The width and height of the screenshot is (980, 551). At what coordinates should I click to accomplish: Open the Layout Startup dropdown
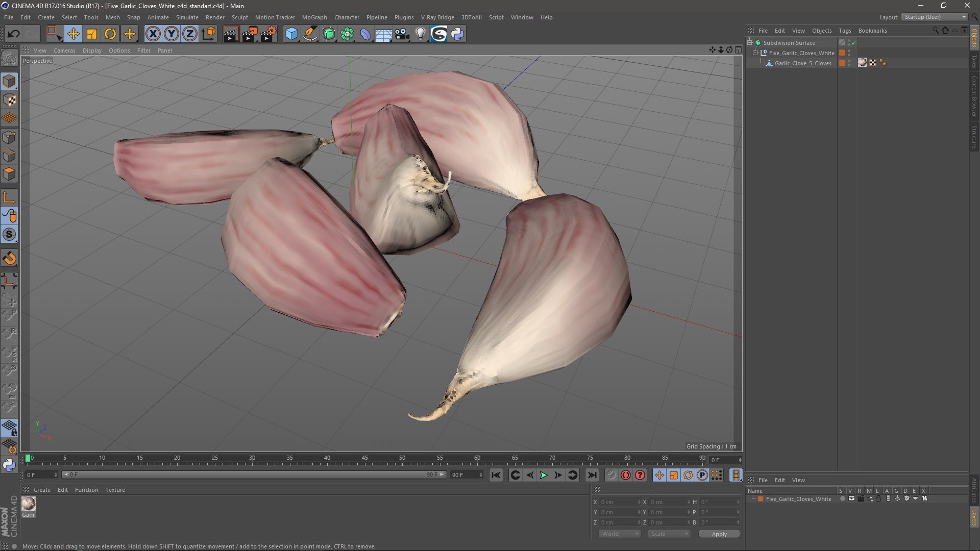pyautogui.click(x=934, y=17)
